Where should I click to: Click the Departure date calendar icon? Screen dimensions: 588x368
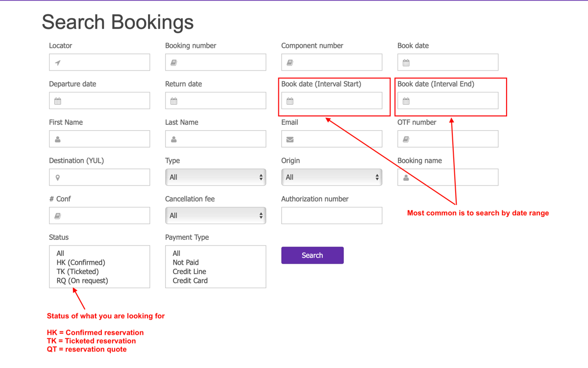[58, 101]
